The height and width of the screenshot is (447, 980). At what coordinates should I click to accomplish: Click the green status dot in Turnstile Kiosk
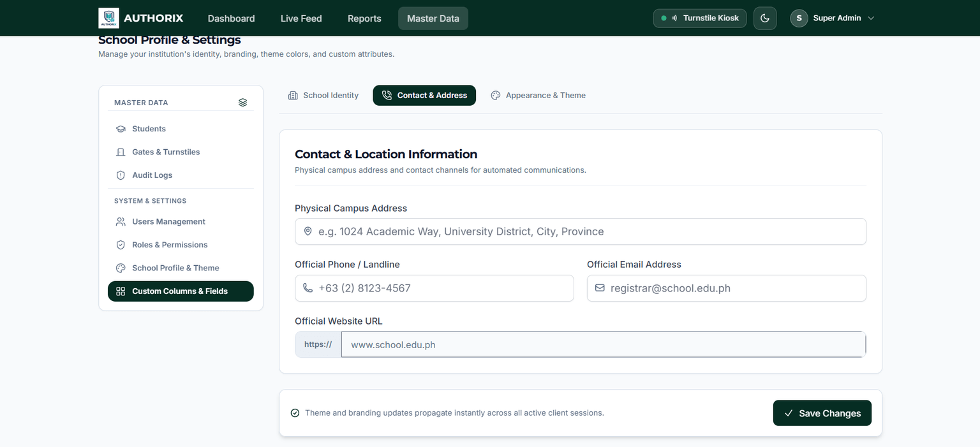coord(664,18)
